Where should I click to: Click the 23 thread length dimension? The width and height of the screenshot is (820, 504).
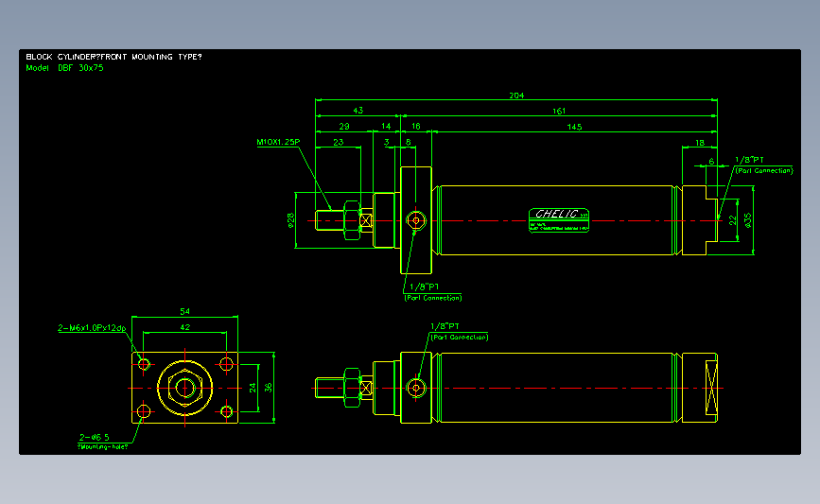point(339,142)
